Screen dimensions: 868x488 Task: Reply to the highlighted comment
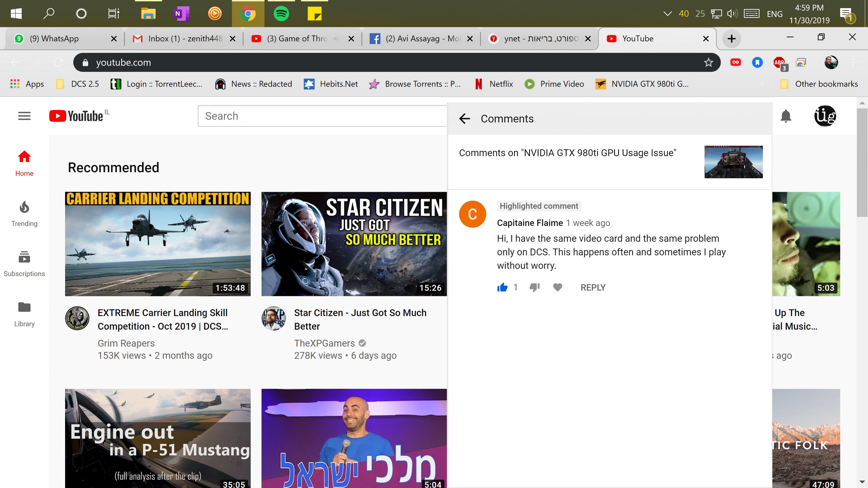pyautogui.click(x=593, y=287)
